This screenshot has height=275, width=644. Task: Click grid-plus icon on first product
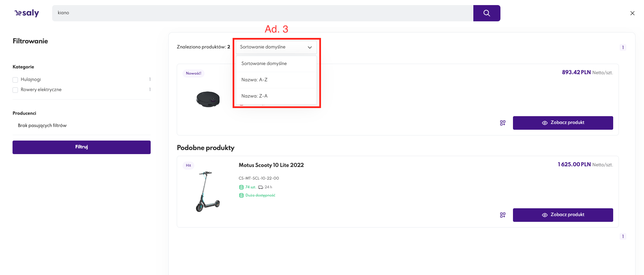(x=503, y=123)
